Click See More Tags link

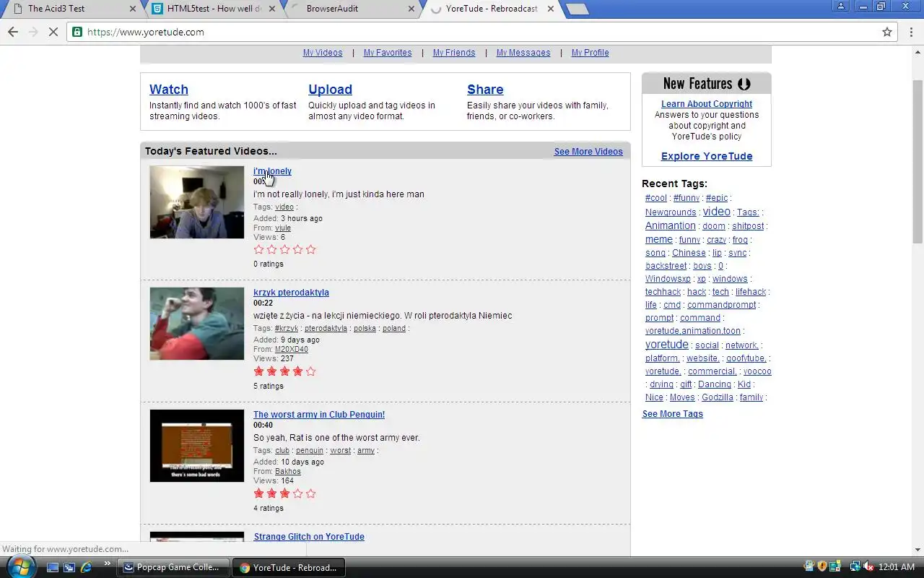[x=673, y=414]
